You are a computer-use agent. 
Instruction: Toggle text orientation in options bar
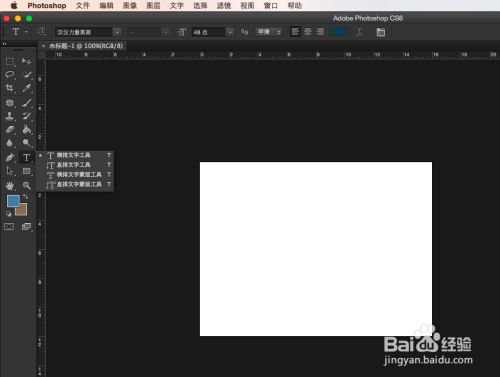click(x=41, y=32)
